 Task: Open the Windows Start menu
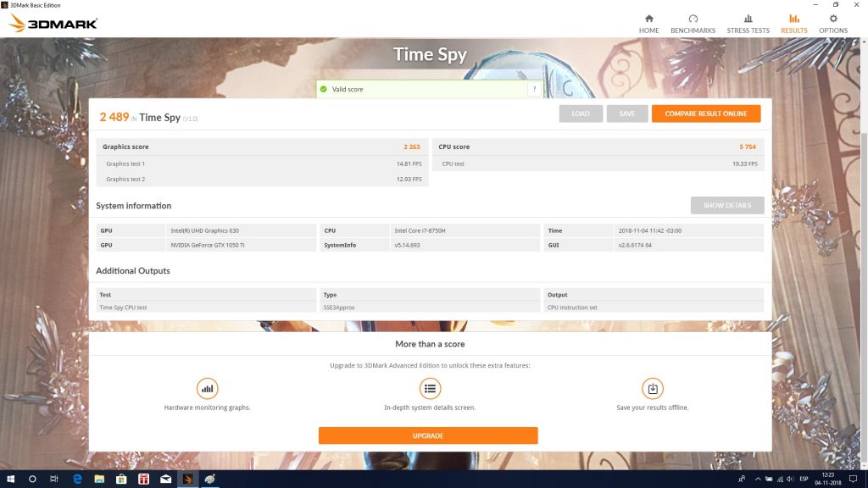10,479
